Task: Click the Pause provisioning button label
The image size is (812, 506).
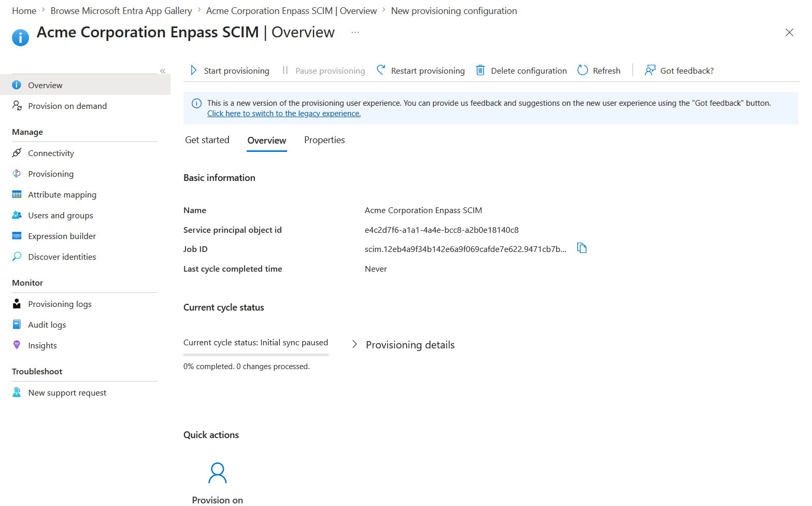Action: pos(330,71)
